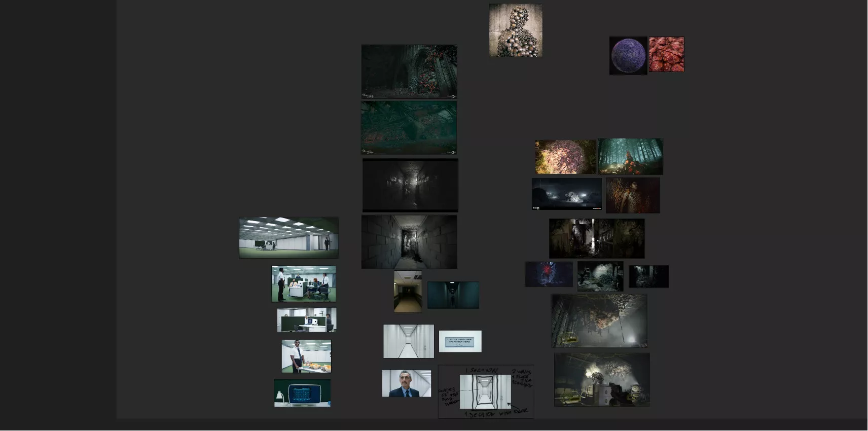Select the teal overgrown ruins image
The height and width of the screenshot is (431, 868).
pos(409,128)
